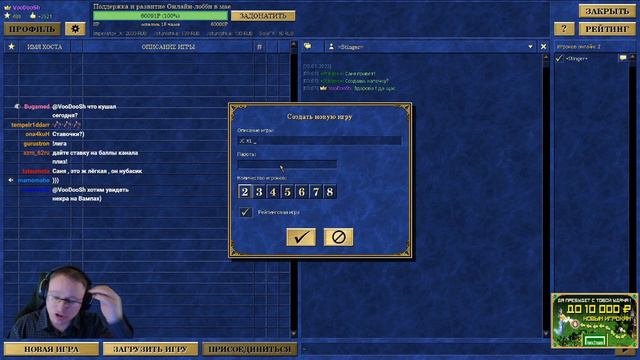Click the ЗАКРЫТЬ button

pyautogui.click(x=607, y=11)
